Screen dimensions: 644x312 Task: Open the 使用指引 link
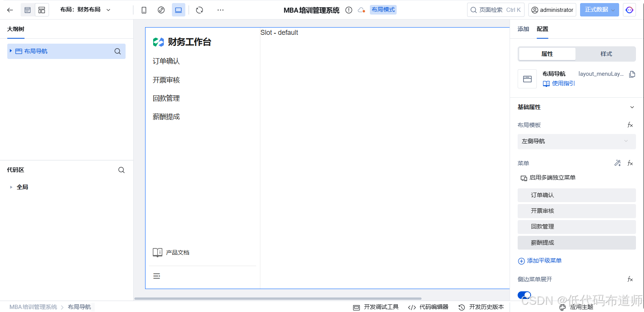[559, 83]
